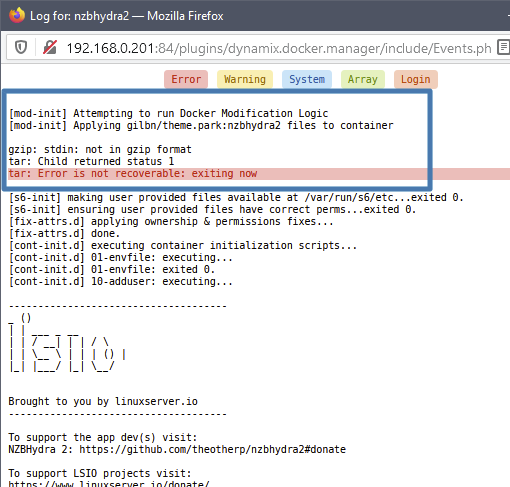Click 'applying ownership & permissions fixes' line
This screenshot has height=487, width=510.
pos(171,221)
